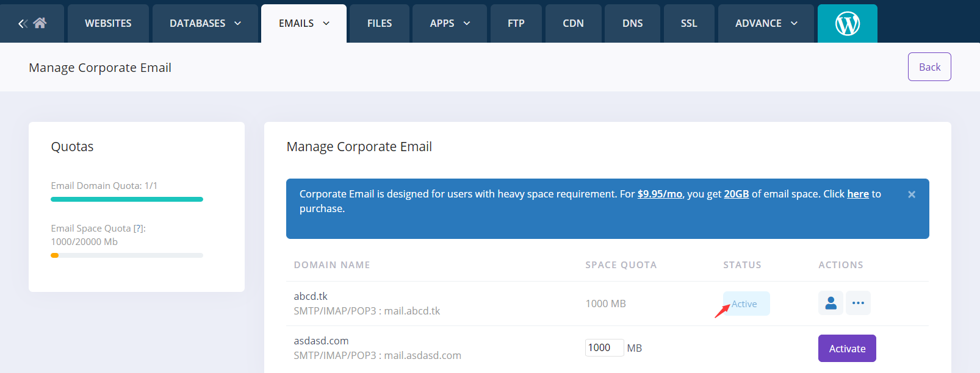Open the CDN tab

tap(573, 24)
